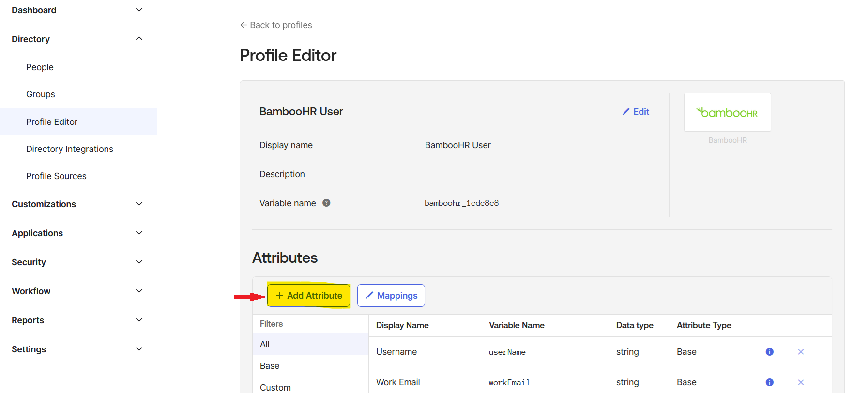Click the Add Attribute button

coord(308,296)
